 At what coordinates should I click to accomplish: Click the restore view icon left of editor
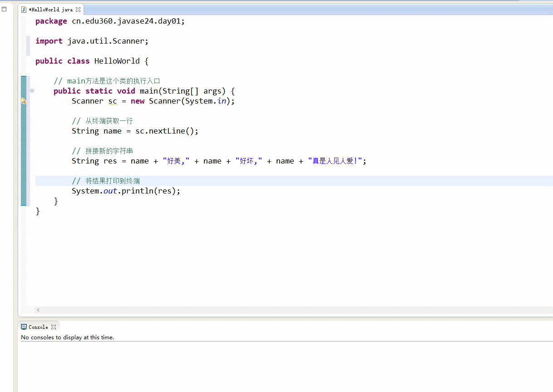pyautogui.click(x=4, y=9)
